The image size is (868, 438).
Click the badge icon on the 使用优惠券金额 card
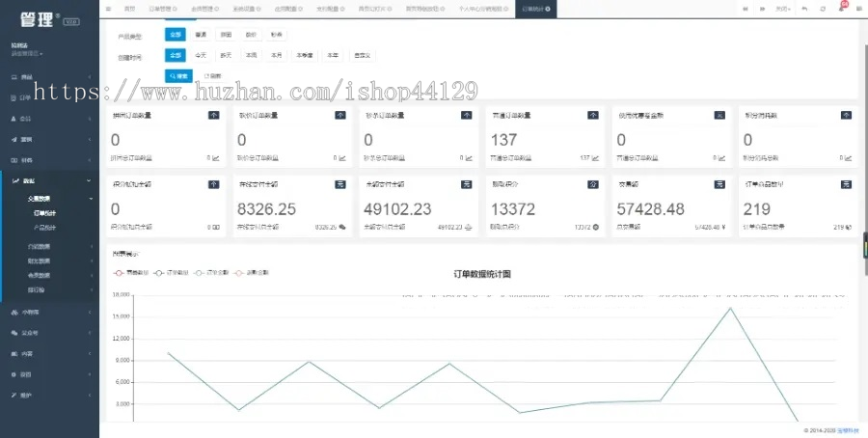pos(719,115)
